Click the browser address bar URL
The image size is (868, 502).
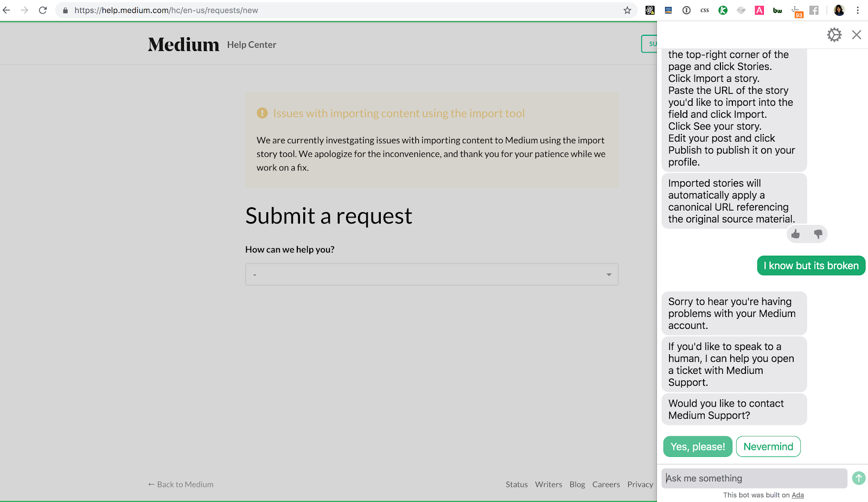pyautogui.click(x=166, y=10)
